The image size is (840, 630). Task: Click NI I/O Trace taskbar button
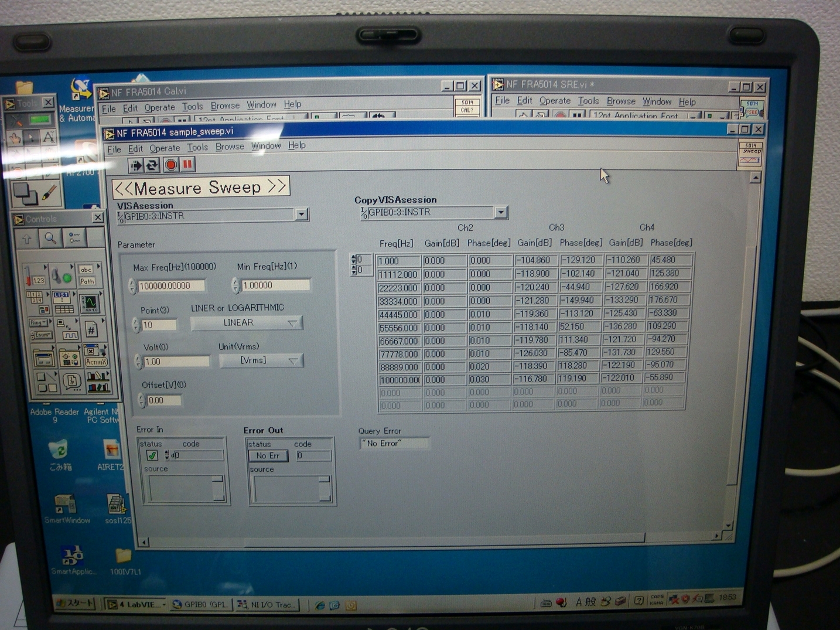(x=268, y=605)
